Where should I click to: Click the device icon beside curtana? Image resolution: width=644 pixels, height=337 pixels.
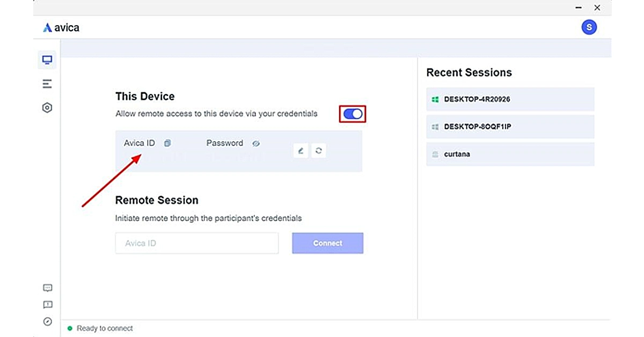[x=435, y=155]
